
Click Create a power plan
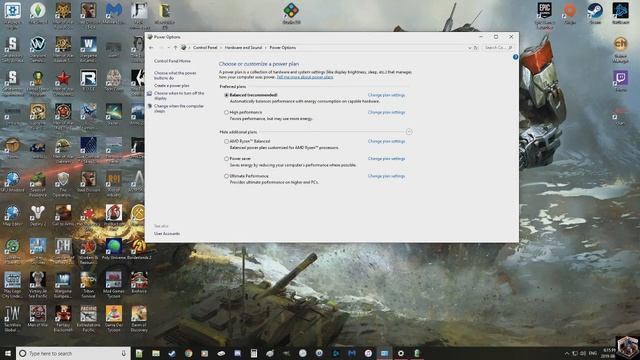coord(171,86)
